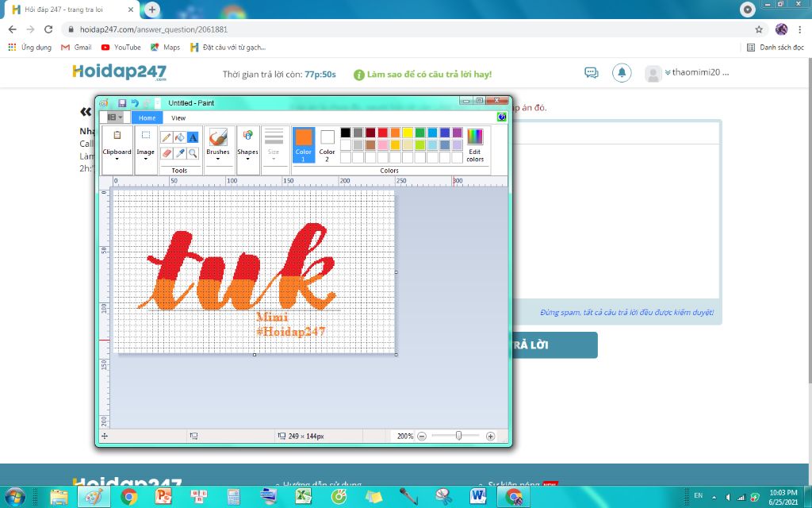Pick the pink color swatch
812x508 pixels.
click(x=383, y=145)
